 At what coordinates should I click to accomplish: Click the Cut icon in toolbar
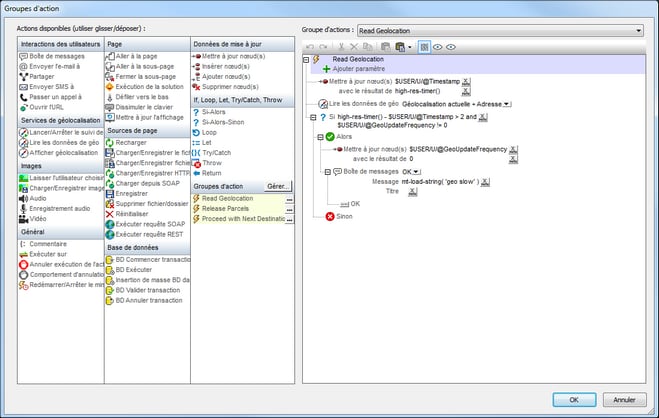click(x=341, y=47)
